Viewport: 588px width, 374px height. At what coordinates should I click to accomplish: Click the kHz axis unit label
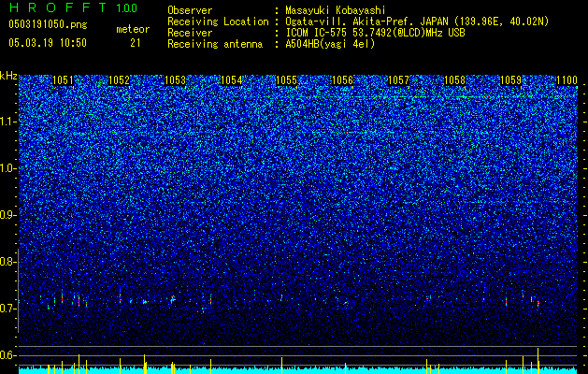click(x=8, y=76)
